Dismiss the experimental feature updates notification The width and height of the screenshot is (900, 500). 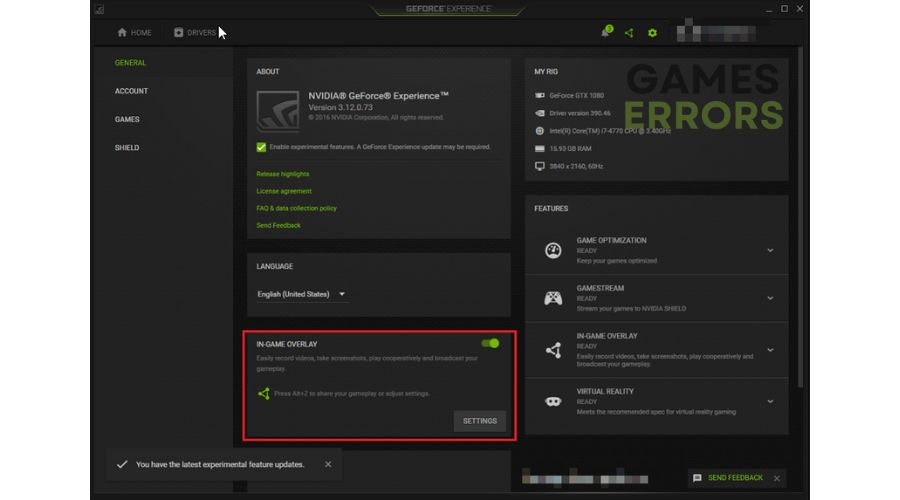(328, 464)
